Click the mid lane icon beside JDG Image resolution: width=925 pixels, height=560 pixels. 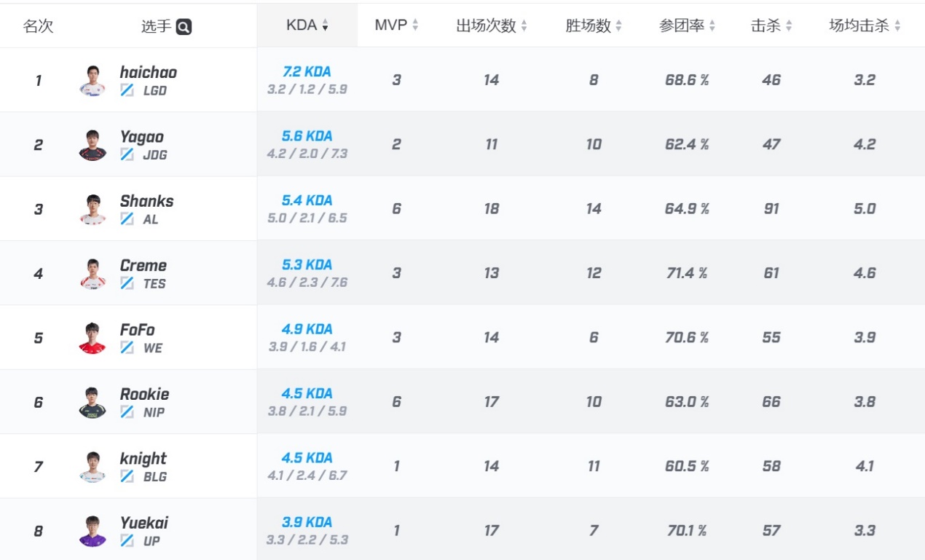[127, 155]
